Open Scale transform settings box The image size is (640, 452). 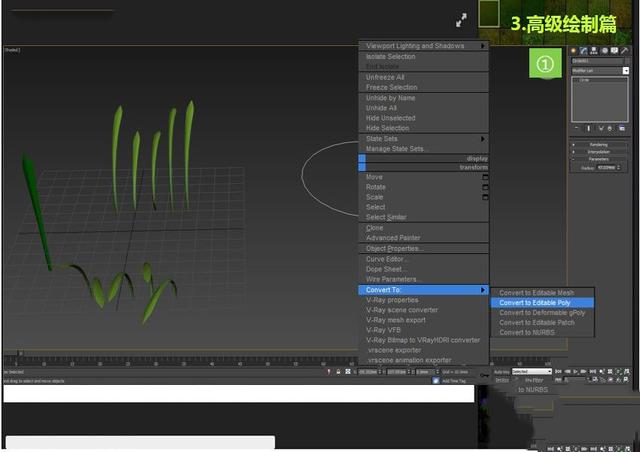[485, 197]
